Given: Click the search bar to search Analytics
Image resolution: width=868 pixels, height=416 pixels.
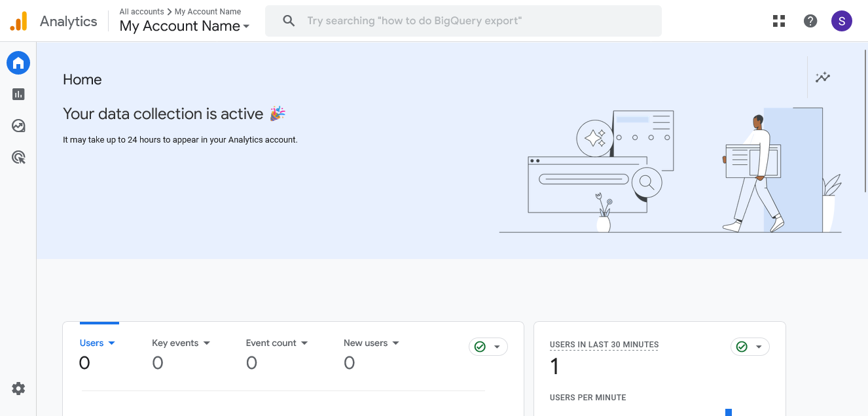Looking at the screenshot, I should pos(463,20).
